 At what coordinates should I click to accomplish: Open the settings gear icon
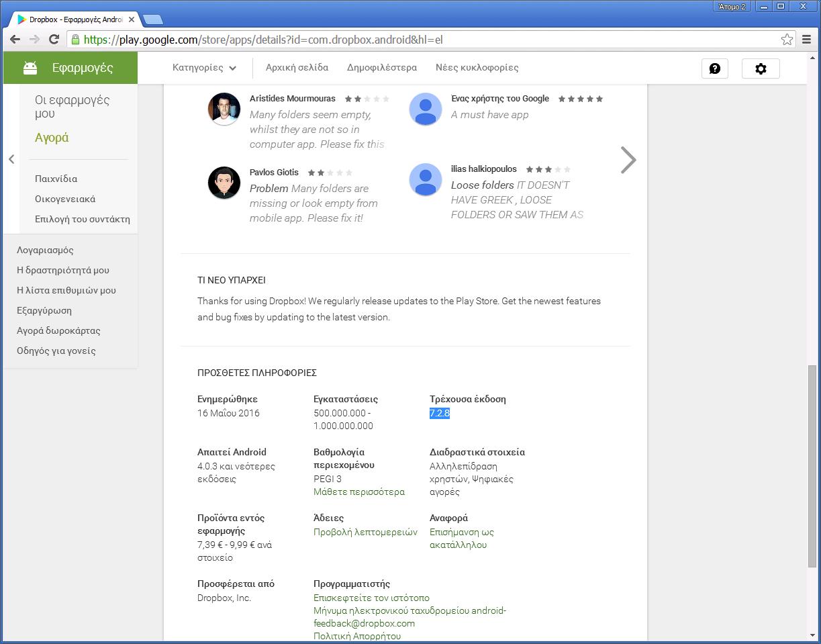click(x=761, y=68)
